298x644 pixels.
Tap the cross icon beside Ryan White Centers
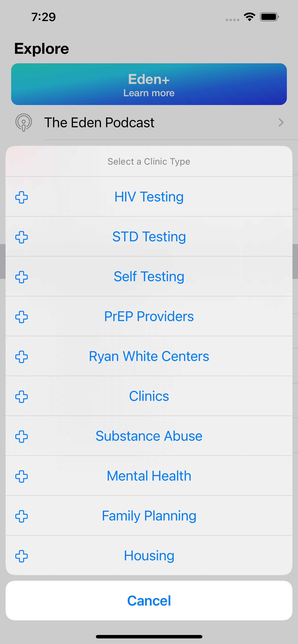pos(22,357)
